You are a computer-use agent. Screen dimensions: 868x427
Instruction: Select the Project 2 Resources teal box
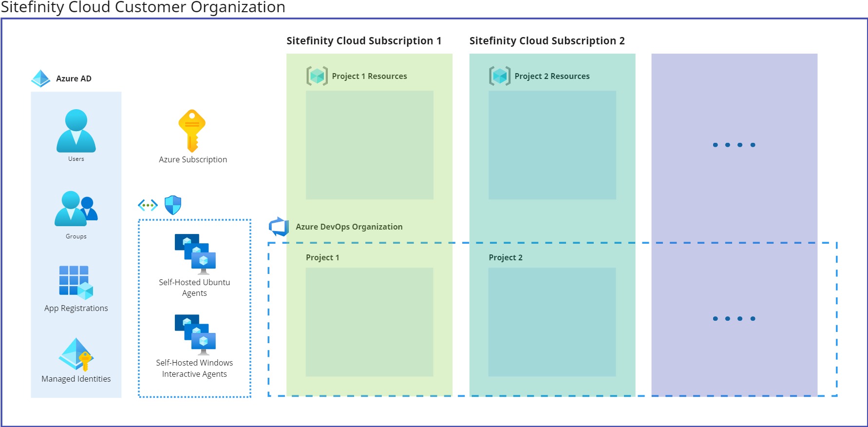click(x=552, y=145)
